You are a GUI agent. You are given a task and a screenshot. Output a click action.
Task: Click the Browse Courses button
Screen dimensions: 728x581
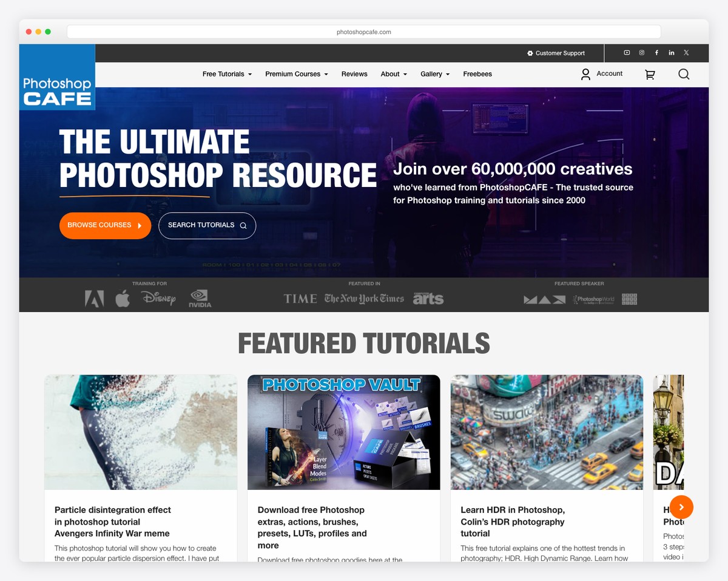pos(105,225)
